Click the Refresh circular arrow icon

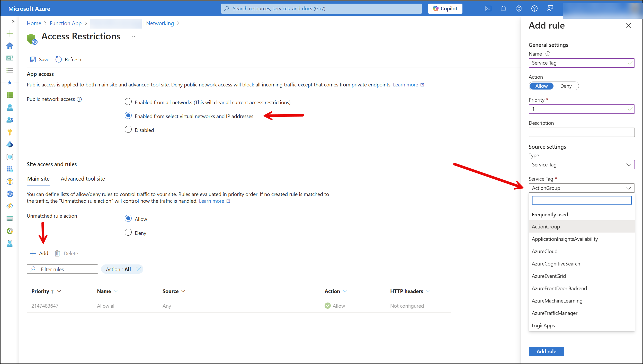click(59, 59)
